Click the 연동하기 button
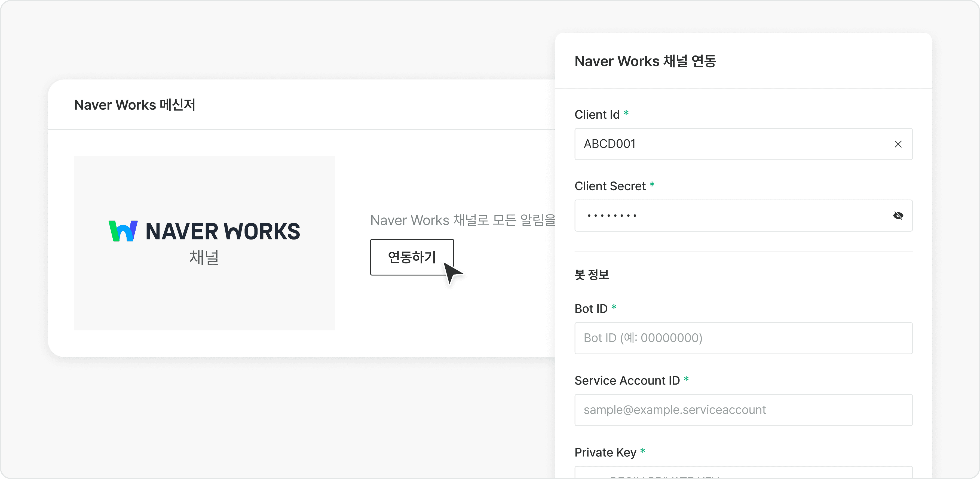980x479 pixels. pos(412,257)
